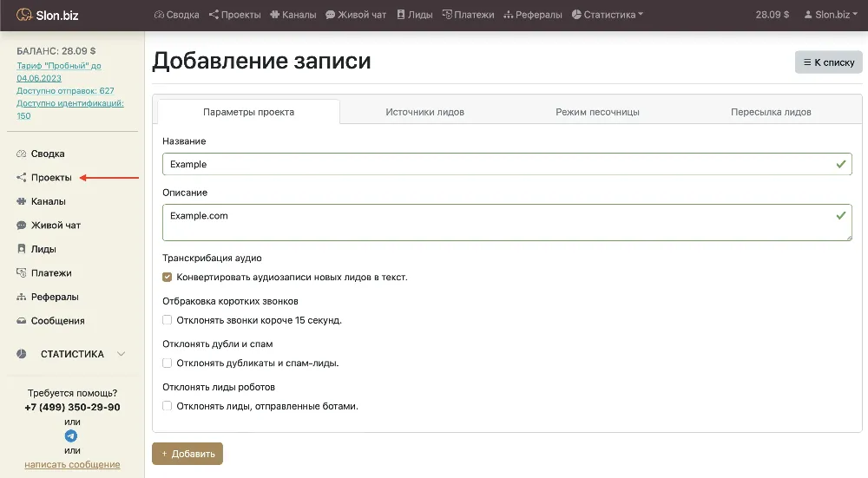
Task: Click the user profile icon in navbar
Action: 808,15
